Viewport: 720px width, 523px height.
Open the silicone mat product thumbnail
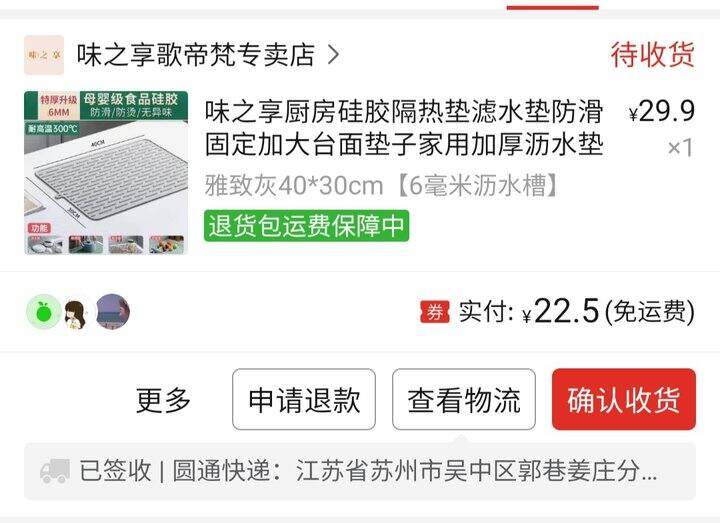pyautogui.click(x=106, y=173)
